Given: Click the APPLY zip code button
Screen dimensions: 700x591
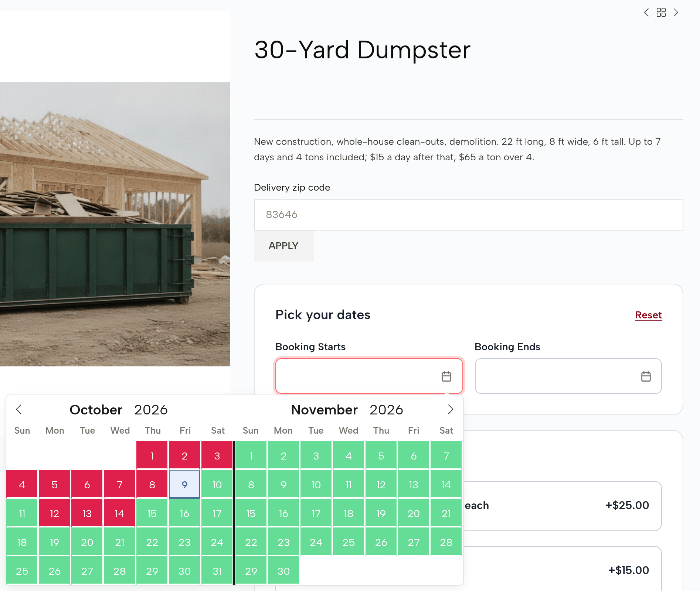Looking at the screenshot, I should (x=283, y=246).
